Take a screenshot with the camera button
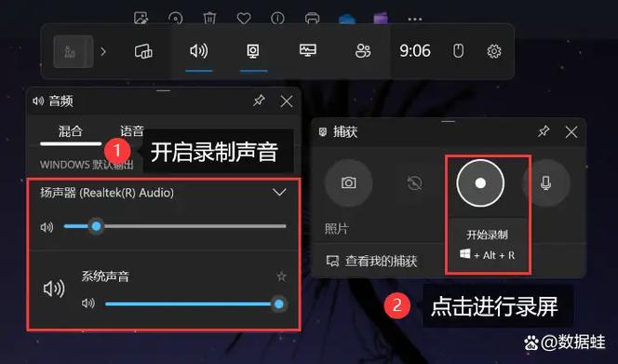Image resolution: width=618 pixels, height=364 pixels. (x=348, y=183)
